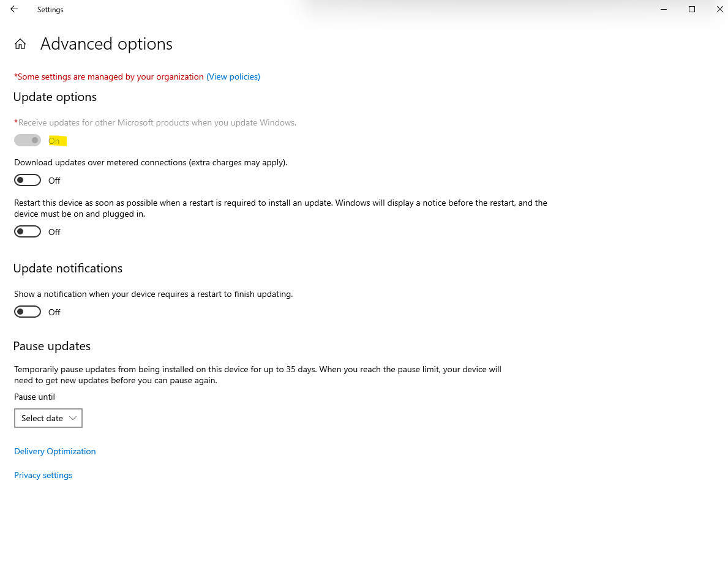
Task: Close the Settings window
Action: (x=719, y=9)
